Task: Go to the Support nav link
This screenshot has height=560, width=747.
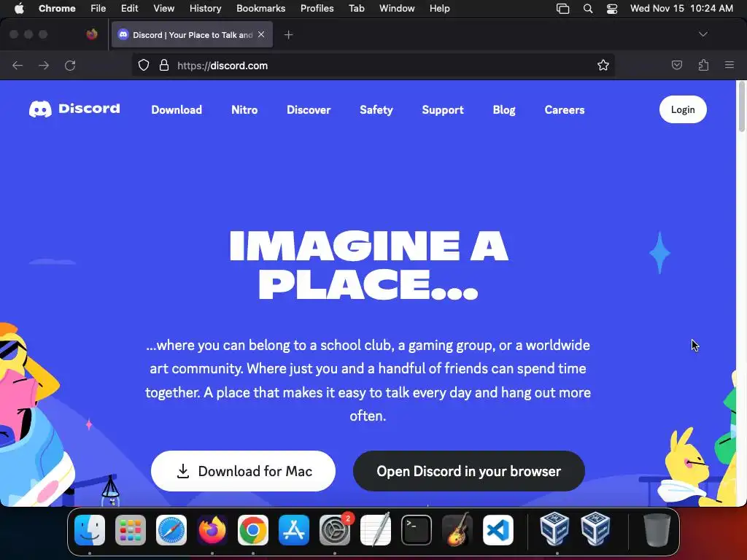Action: [x=443, y=109]
